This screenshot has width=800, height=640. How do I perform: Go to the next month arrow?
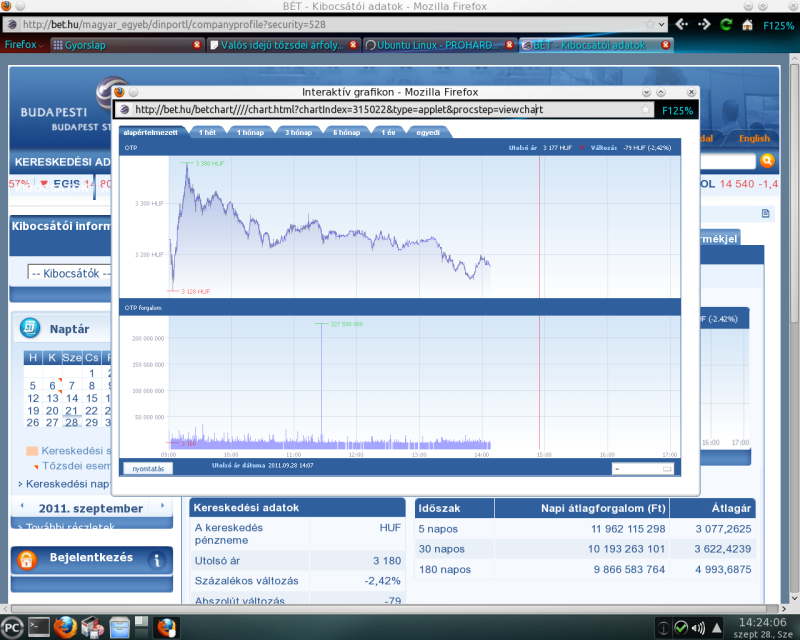[163, 506]
